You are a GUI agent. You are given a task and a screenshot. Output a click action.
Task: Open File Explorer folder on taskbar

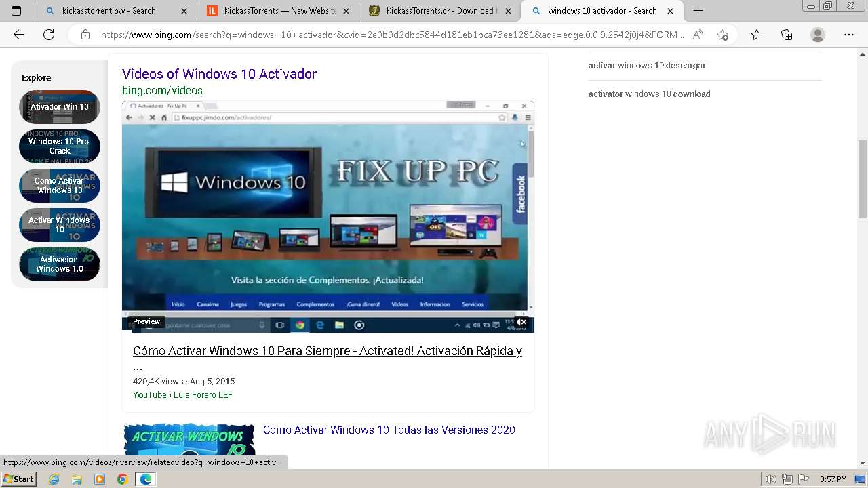tap(77, 479)
